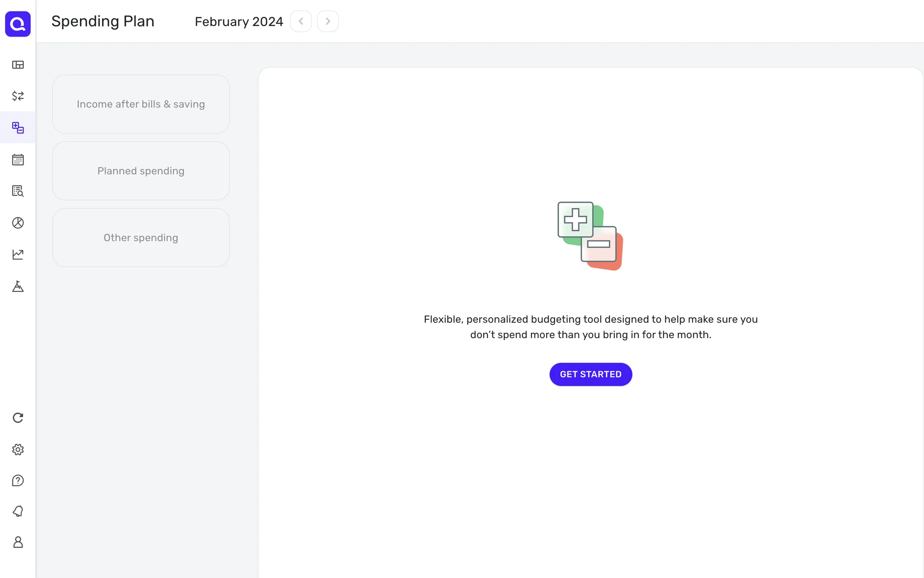This screenshot has width=924, height=578.
Task: Open the user profile icon
Action: [18, 542]
